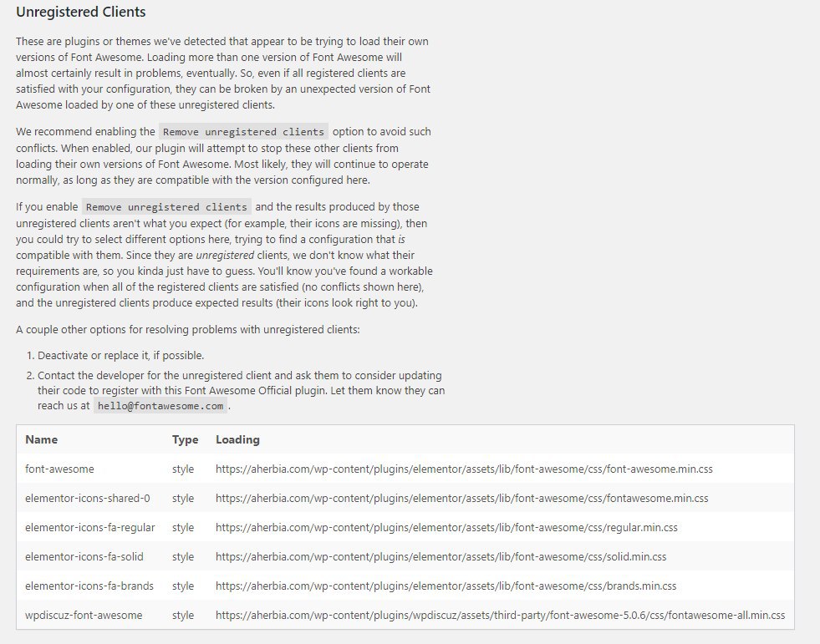This screenshot has height=644, width=820.
Task: Click the regular.min.css URL
Action: click(x=446, y=527)
